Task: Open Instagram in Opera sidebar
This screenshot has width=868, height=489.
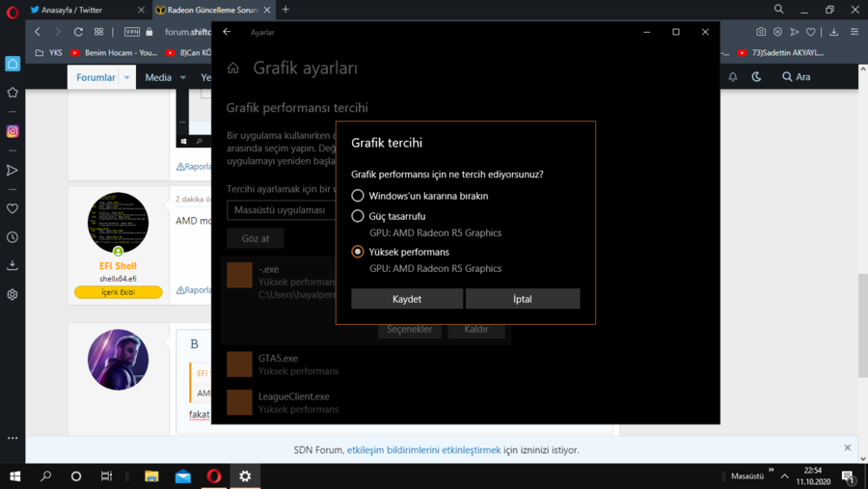Action: (13, 131)
